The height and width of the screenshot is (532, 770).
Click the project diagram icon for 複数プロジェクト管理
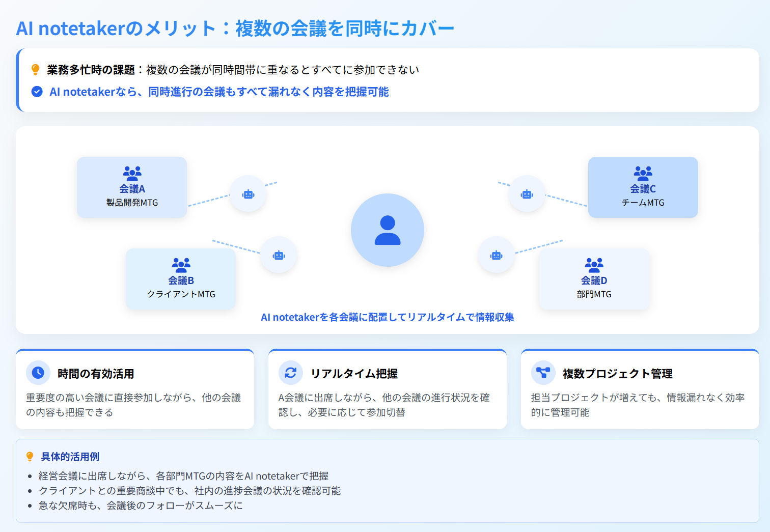(543, 373)
